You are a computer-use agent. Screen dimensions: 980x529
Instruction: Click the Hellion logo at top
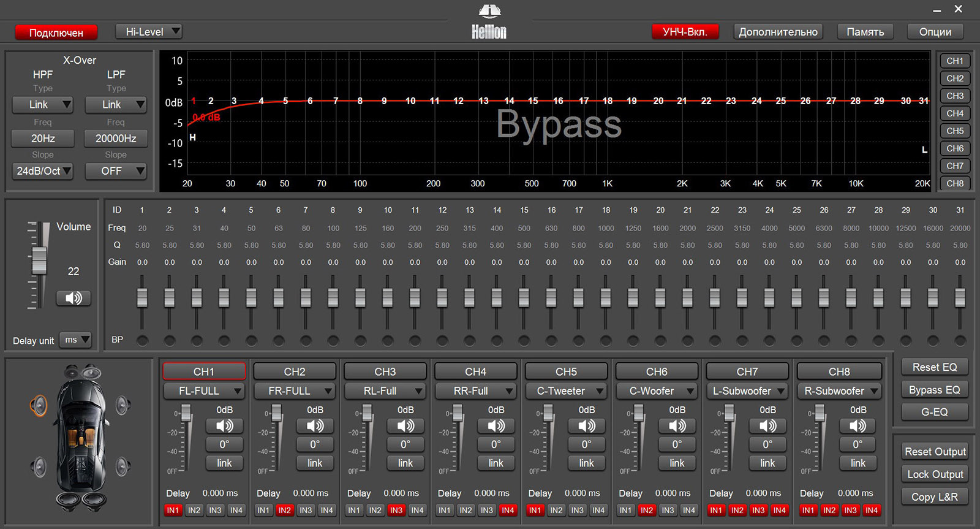(x=489, y=22)
